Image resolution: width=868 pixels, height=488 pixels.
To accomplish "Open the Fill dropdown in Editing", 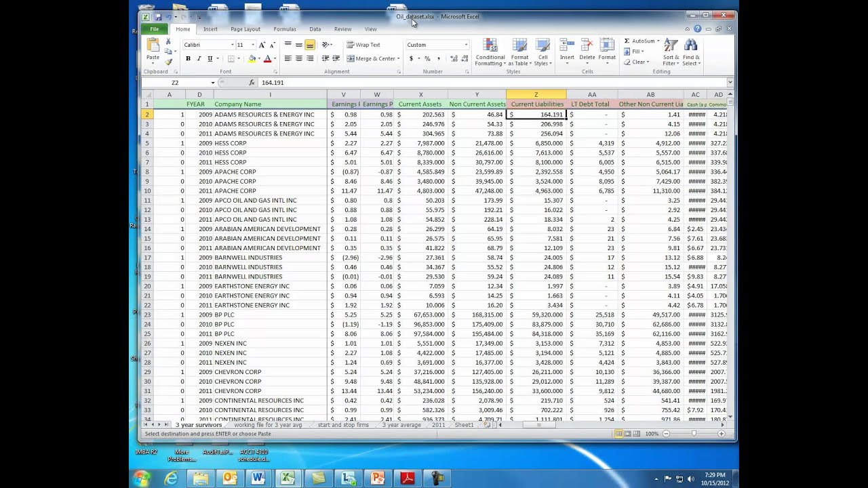I will (633, 52).
